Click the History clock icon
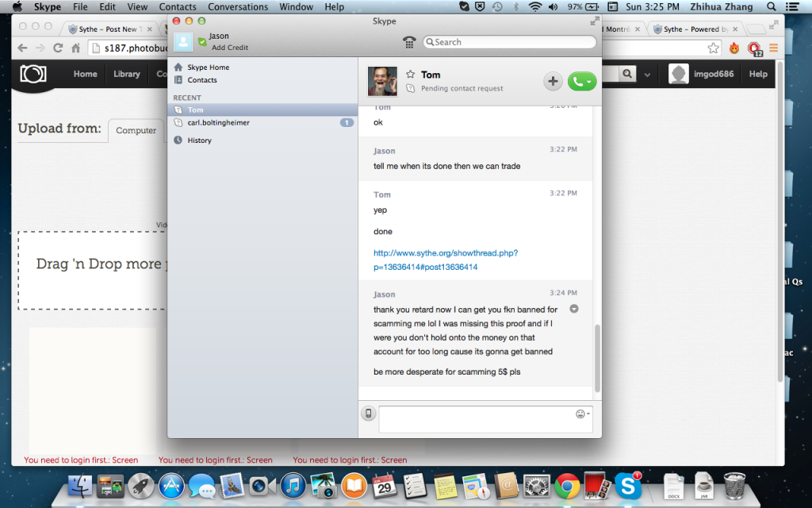The height and width of the screenshot is (508, 812). (178, 140)
